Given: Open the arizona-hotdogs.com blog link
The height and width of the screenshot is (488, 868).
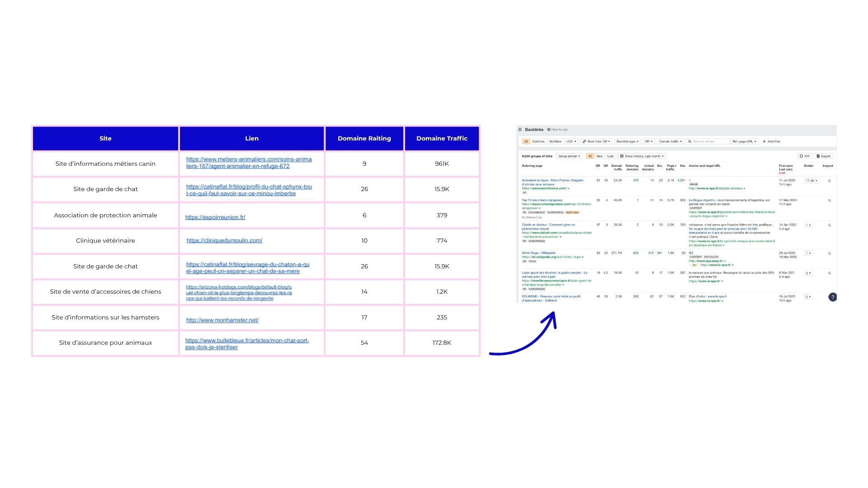Looking at the screenshot, I should [239, 293].
